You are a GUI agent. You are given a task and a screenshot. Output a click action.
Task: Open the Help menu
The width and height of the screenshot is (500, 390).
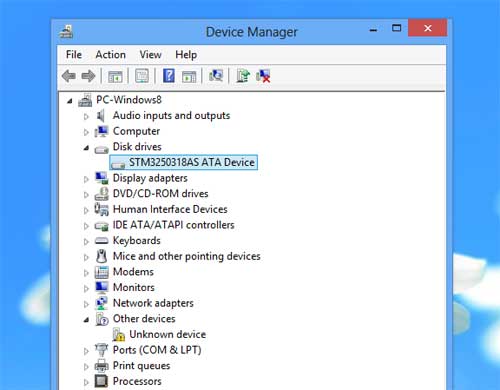(x=186, y=54)
